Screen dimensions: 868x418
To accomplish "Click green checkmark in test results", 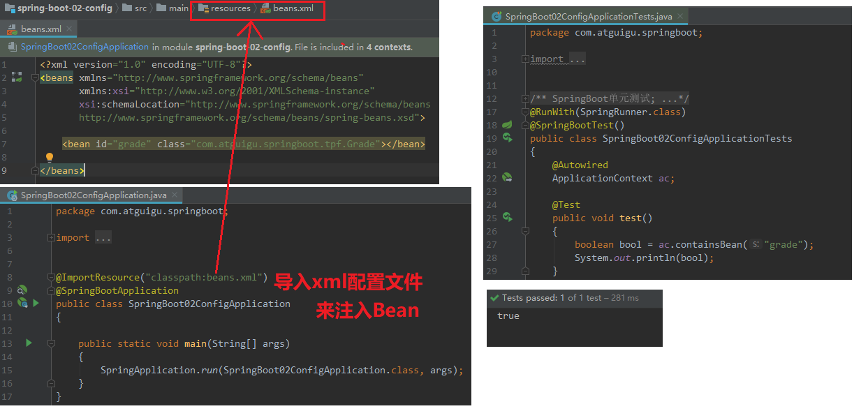I will tap(495, 298).
